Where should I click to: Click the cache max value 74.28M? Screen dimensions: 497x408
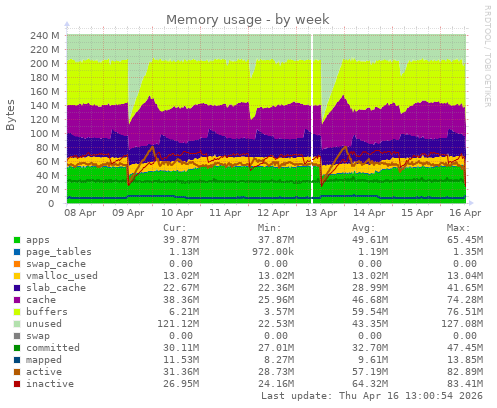pos(465,300)
